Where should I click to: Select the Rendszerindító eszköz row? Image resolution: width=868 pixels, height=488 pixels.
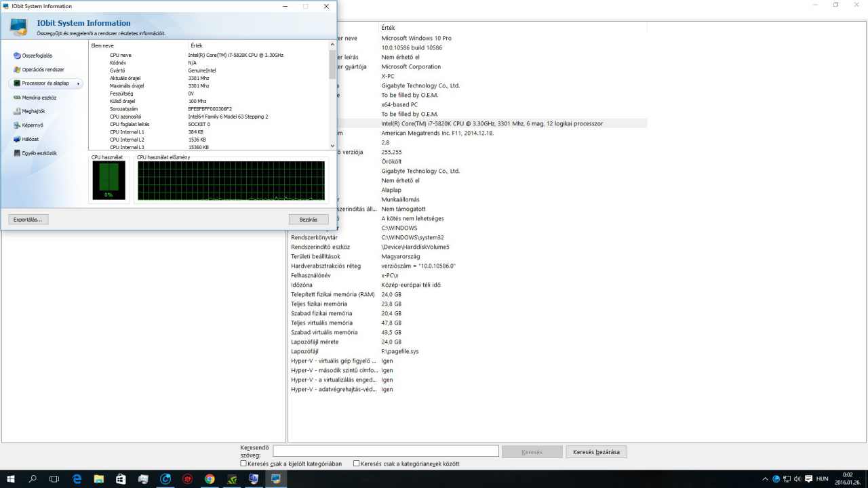468,247
